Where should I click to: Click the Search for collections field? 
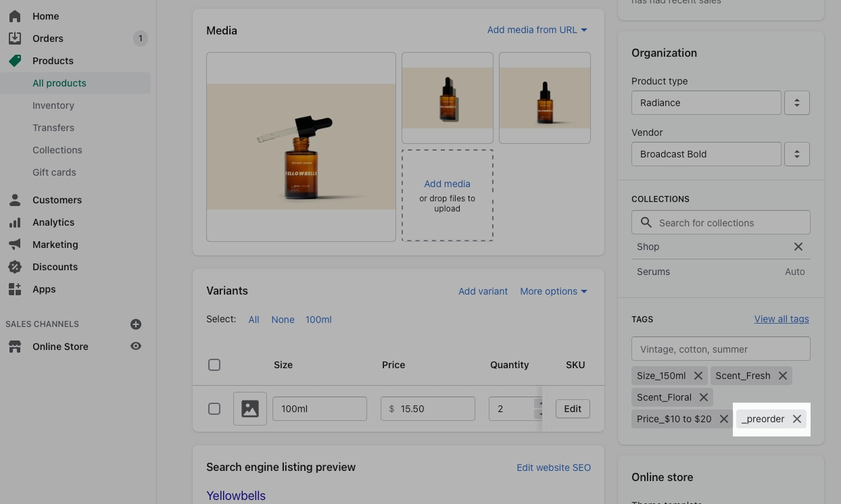click(721, 222)
